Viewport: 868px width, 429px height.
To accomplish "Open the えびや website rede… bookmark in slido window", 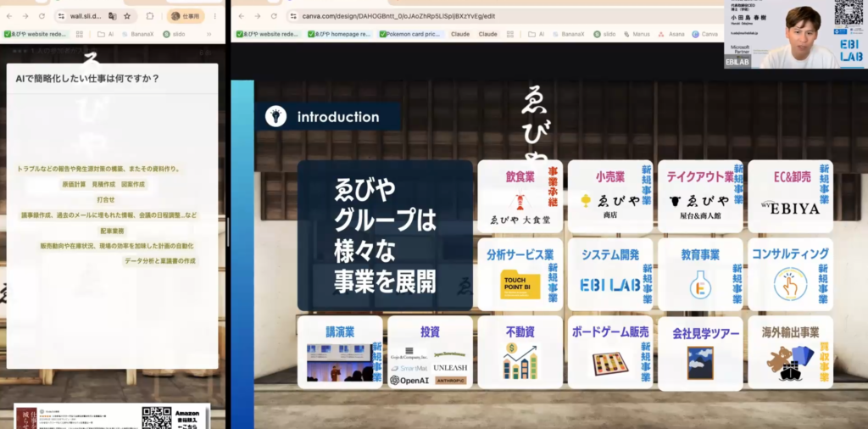I will (x=36, y=34).
